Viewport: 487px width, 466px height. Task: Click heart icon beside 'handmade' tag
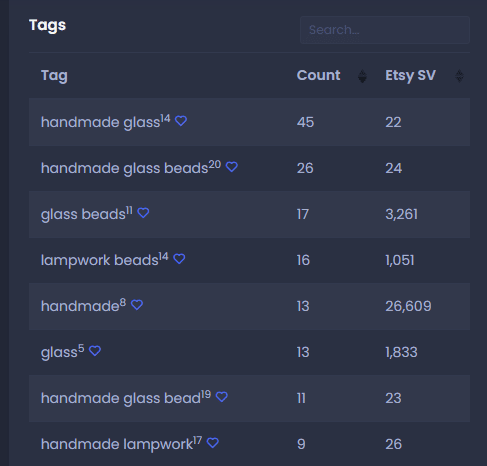[137, 305]
